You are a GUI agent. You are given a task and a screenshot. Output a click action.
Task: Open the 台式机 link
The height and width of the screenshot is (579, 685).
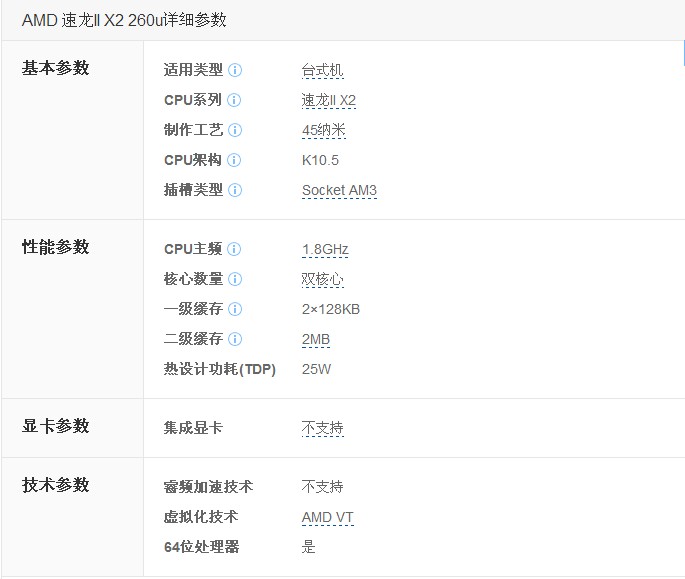pos(322,70)
